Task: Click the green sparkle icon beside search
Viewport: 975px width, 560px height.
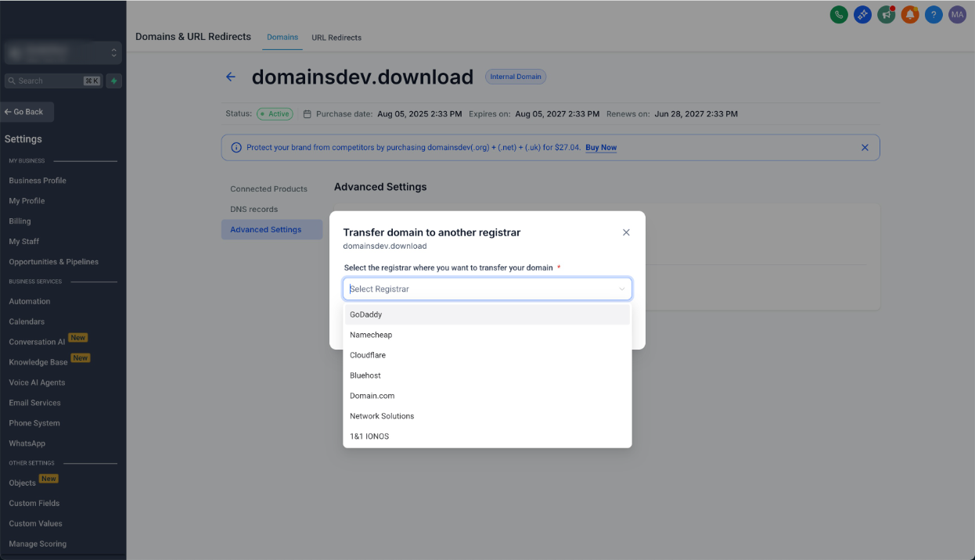Action: [x=114, y=81]
